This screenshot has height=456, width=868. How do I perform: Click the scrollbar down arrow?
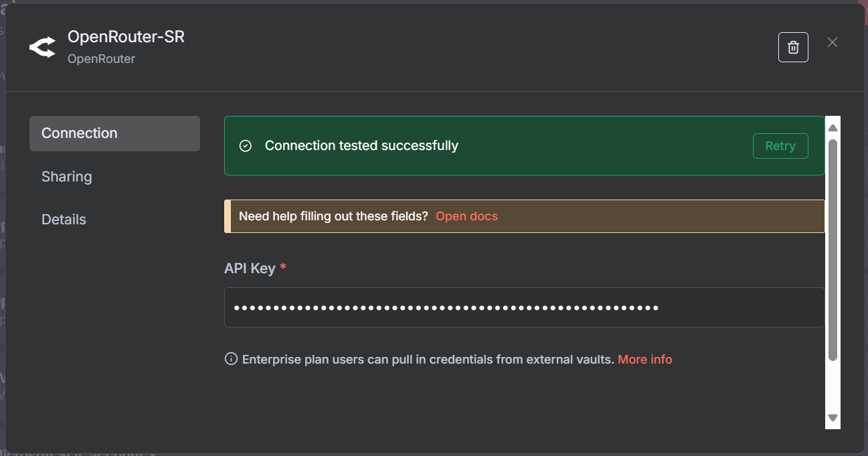833,418
